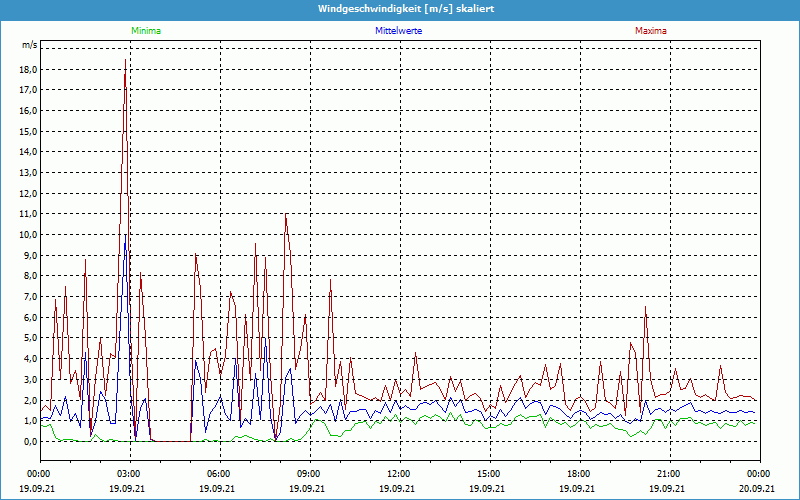Select the 12:00 time axis label
This screenshot has width=800, height=500.
pos(399,473)
